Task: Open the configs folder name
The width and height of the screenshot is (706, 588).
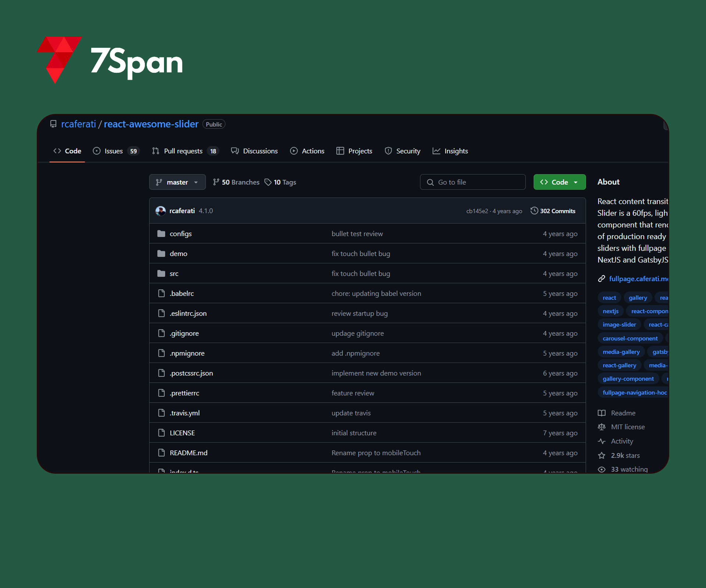Action: pos(181,234)
